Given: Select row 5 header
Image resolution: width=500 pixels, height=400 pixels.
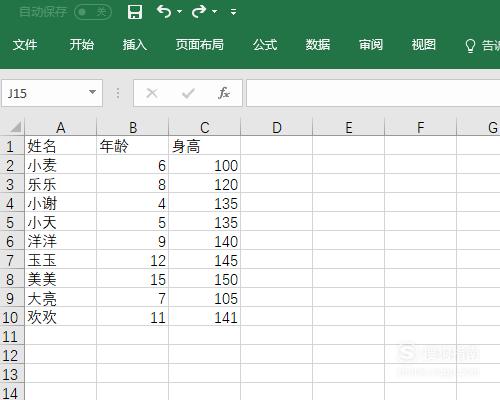Looking at the screenshot, I should click(12, 222).
